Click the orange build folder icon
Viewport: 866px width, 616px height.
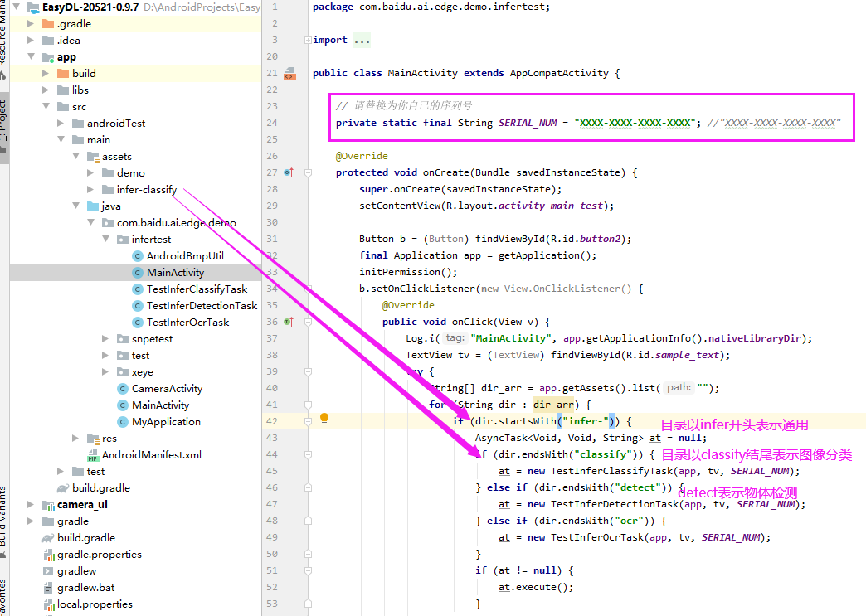63,74
